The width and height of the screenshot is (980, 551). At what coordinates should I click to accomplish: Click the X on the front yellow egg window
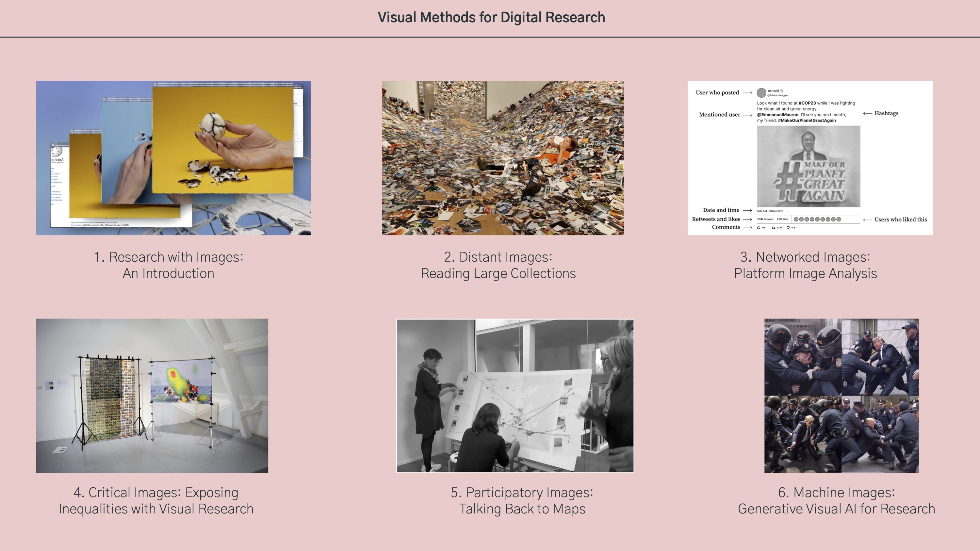click(155, 84)
